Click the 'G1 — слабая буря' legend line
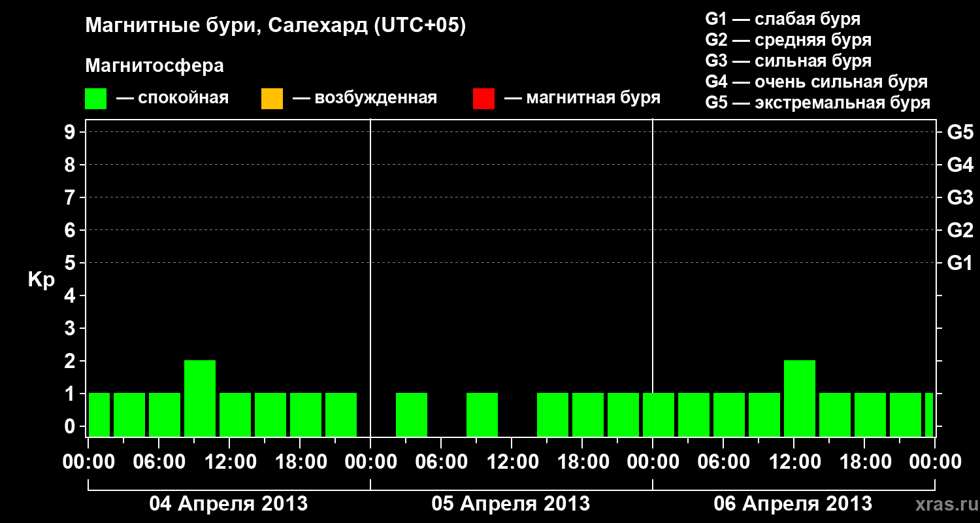 point(783,19)
